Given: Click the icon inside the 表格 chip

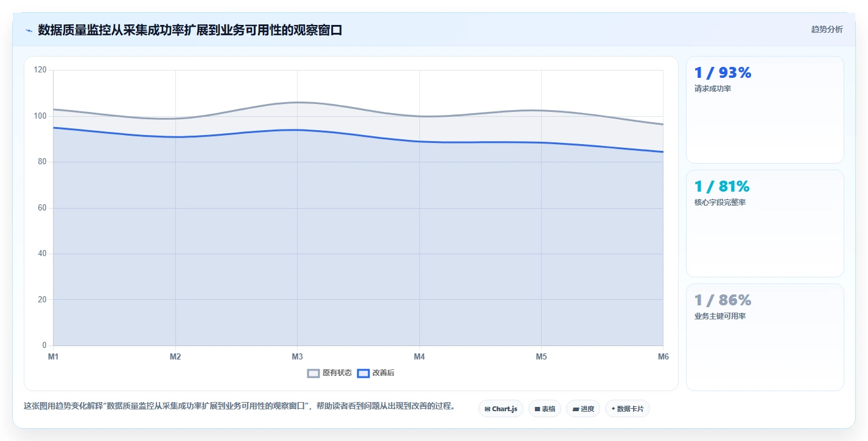Looking at the screenshot, I should (537, 409).
